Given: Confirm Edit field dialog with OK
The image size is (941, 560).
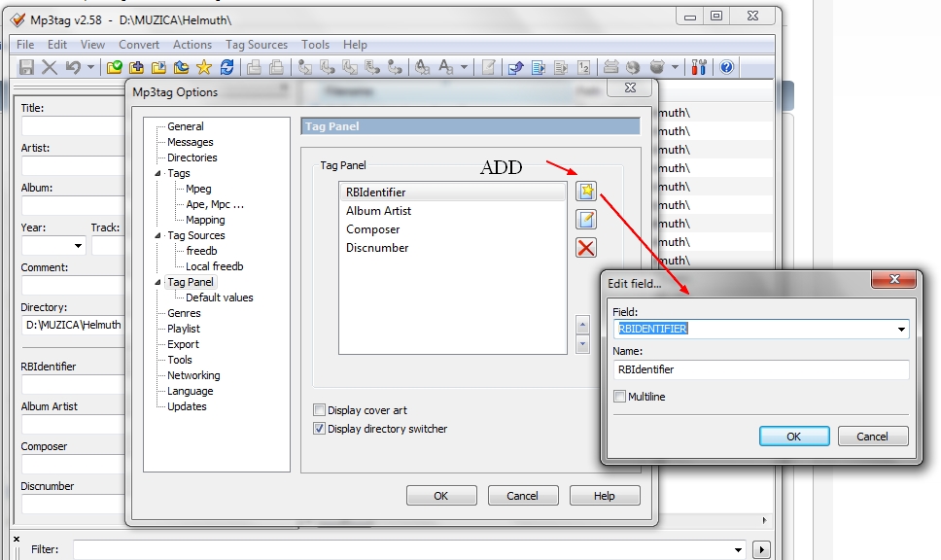Looking at the screenshot, I should point(794,437).
